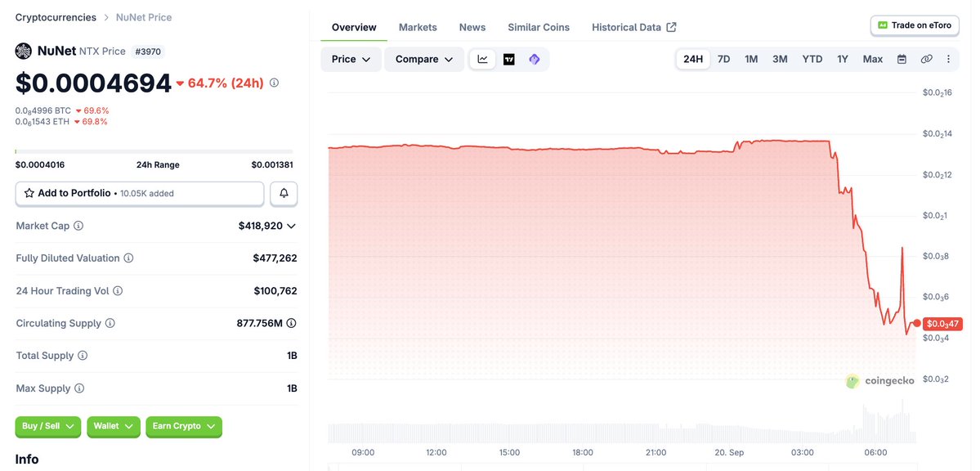Click the #3970 rank badge
980x471 pixels.
coord(148,52)
